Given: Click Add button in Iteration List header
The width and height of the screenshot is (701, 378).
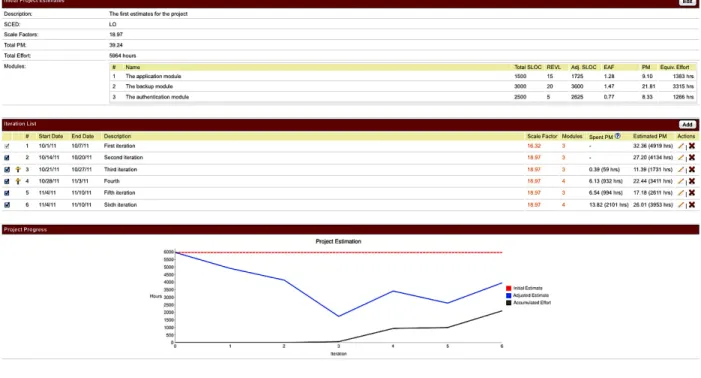Looking at the screenshot, I should pos(687,125).
